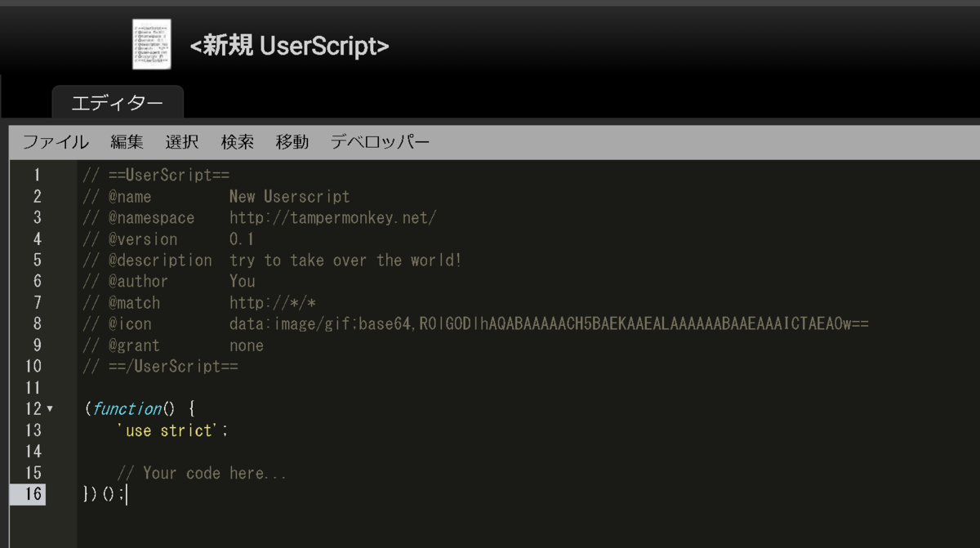Click the base64 @icon data string

[x=549, y=324]
